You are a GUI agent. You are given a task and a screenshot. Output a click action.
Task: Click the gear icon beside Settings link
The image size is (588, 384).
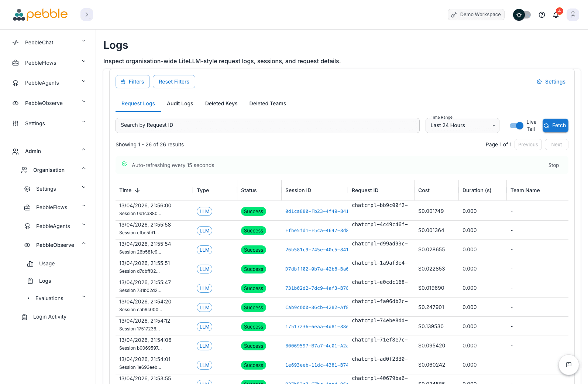pos(539,82)
